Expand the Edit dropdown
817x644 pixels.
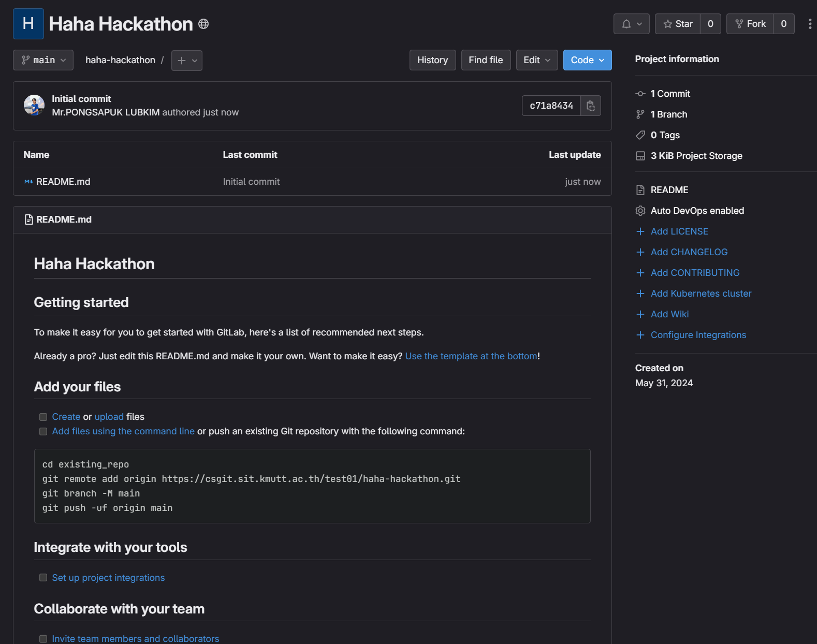(x=537, y=60)
